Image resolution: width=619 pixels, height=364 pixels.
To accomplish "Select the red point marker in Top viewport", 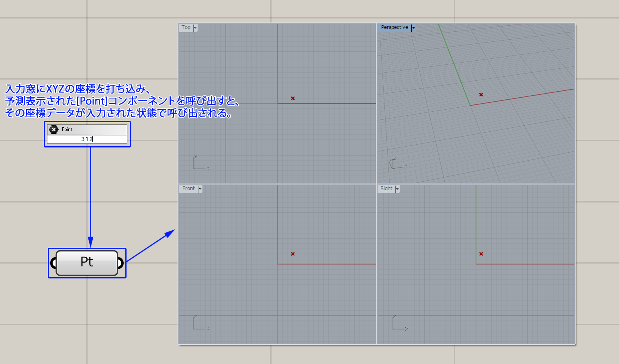I will [x=293, y=98].
